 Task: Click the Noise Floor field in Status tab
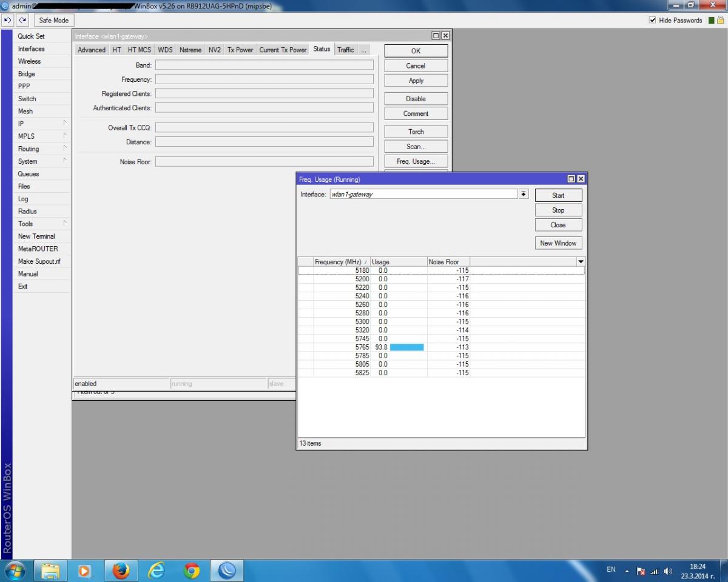pyautogui.click(x=264, y=162)
